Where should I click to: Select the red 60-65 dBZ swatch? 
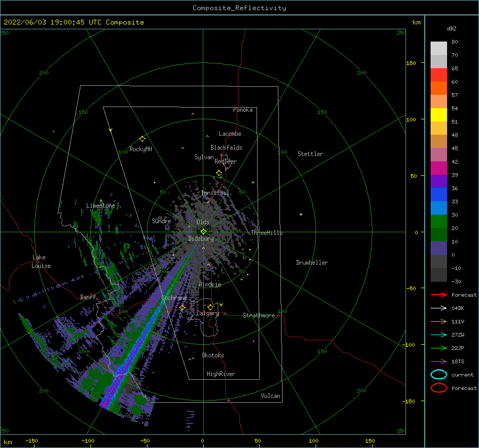point(439,75)
